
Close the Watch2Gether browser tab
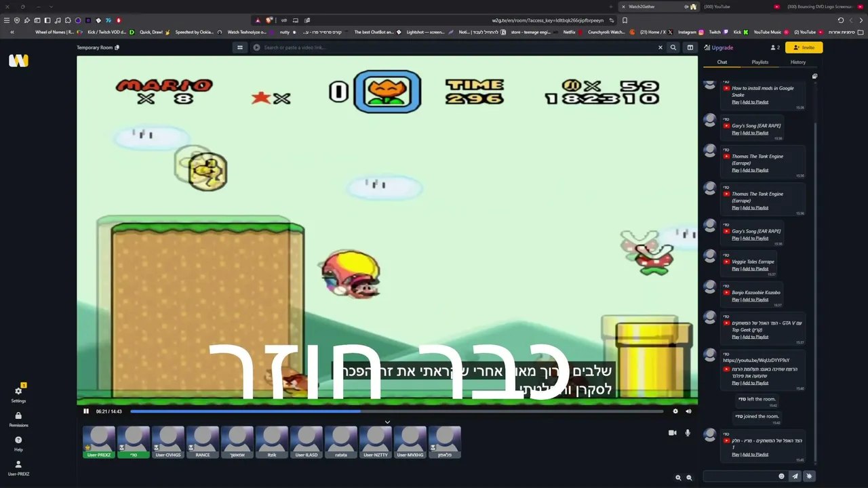point(623,7)
